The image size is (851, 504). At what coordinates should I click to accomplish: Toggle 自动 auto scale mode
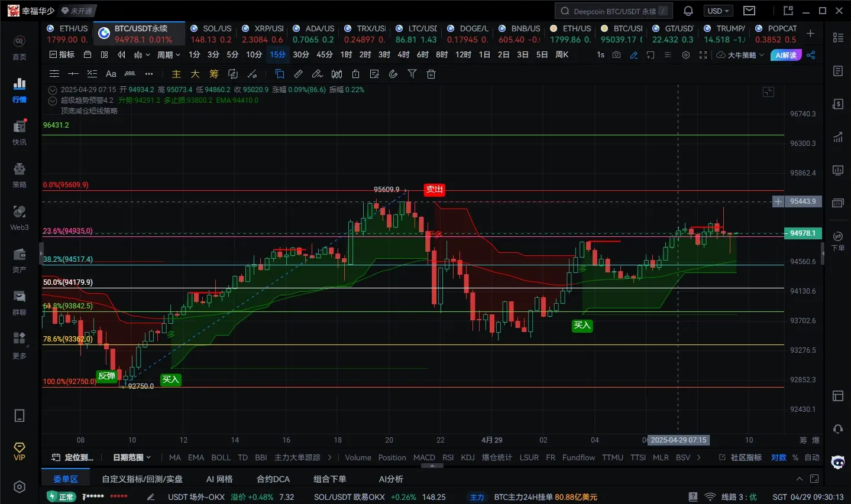812,457
